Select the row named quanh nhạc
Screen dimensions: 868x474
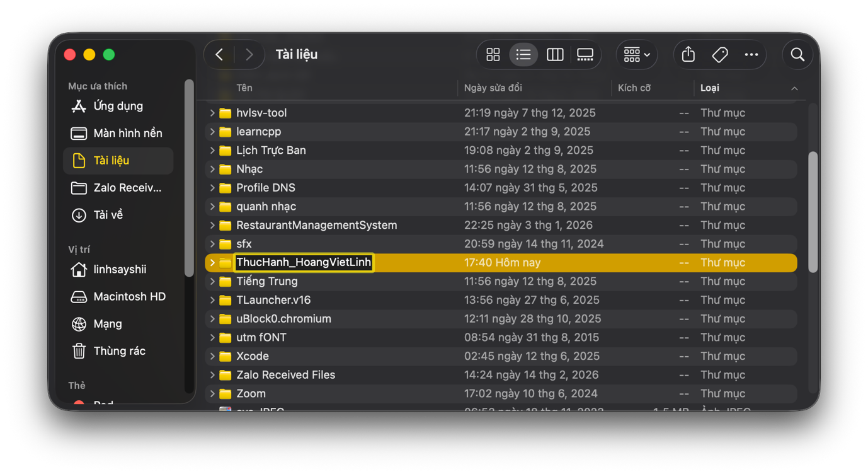[x=501, y=206]
